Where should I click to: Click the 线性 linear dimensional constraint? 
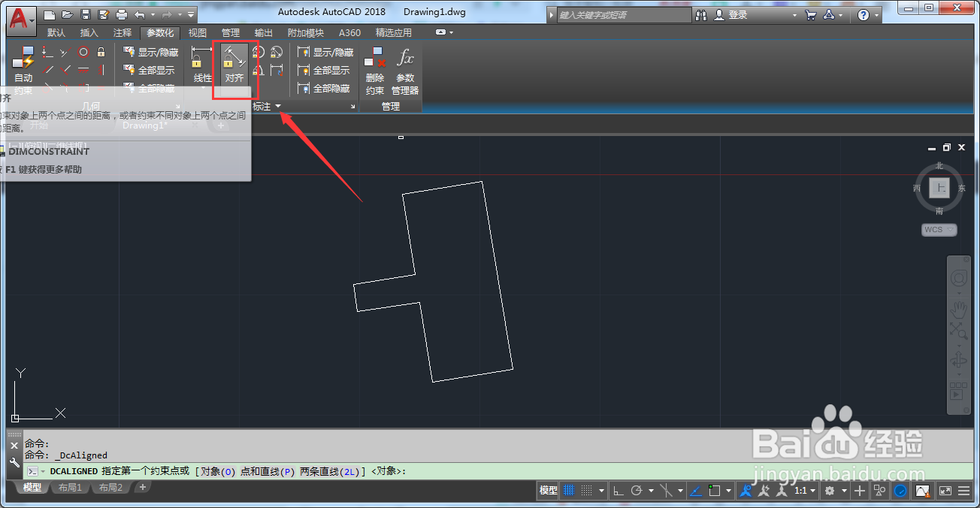[x=203, y=65]
